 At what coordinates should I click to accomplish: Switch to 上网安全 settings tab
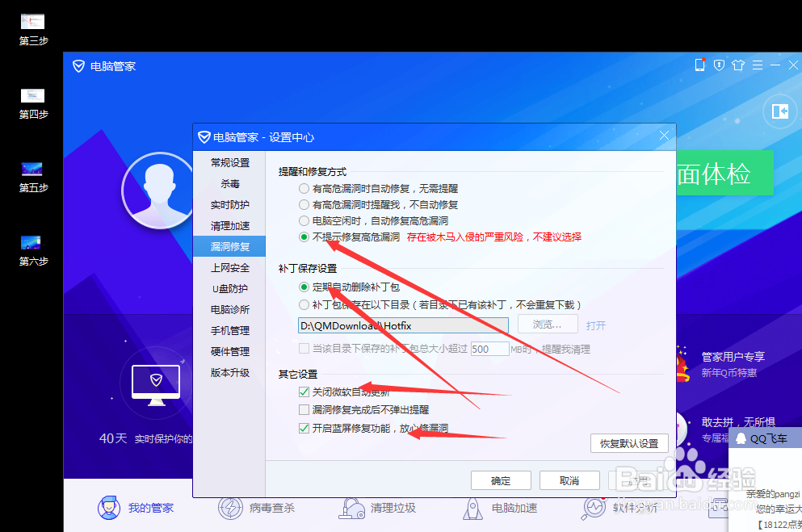(229, 267)
